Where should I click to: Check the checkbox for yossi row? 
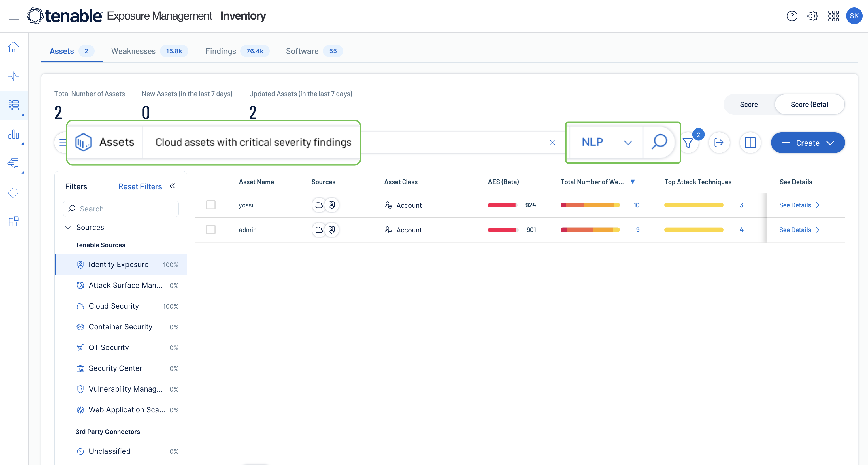[211, 205]
